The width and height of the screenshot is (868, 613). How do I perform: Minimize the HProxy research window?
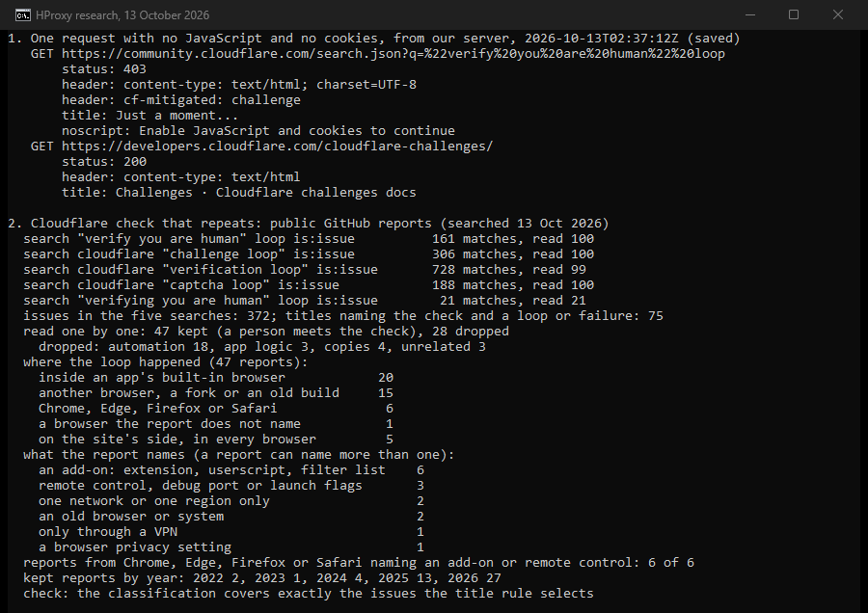click(x=750, y=14)
